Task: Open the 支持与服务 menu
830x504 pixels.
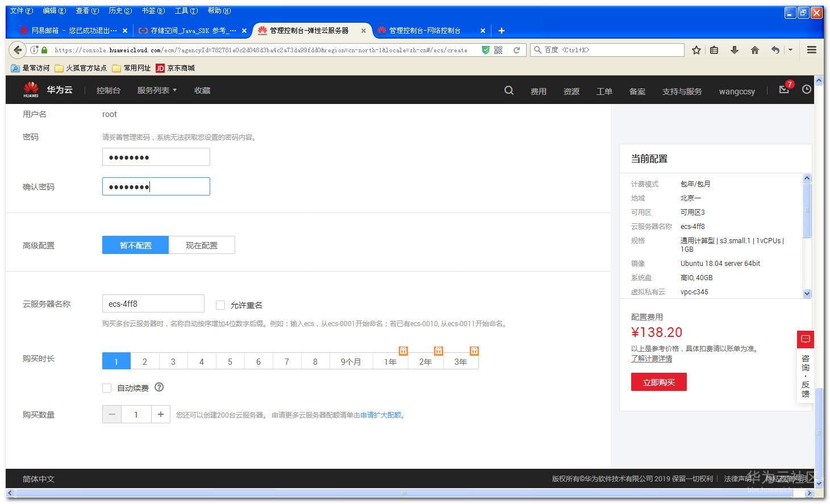Action: [x=682, y=91]
